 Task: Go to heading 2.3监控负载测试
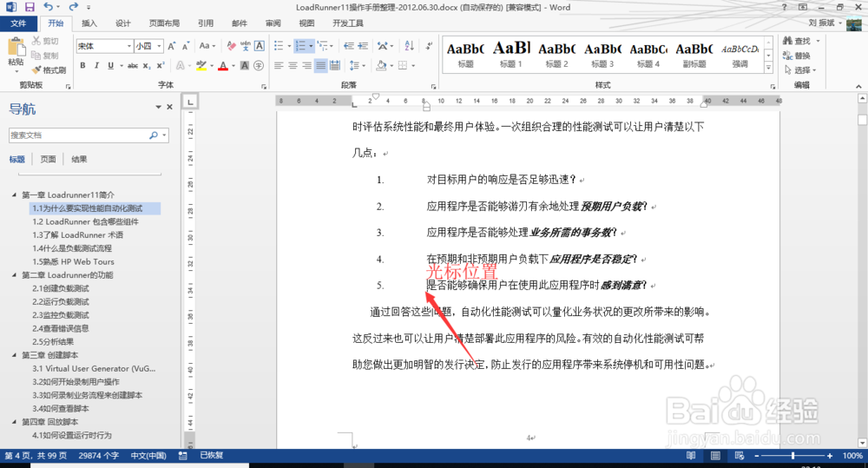tap(61, 315)
